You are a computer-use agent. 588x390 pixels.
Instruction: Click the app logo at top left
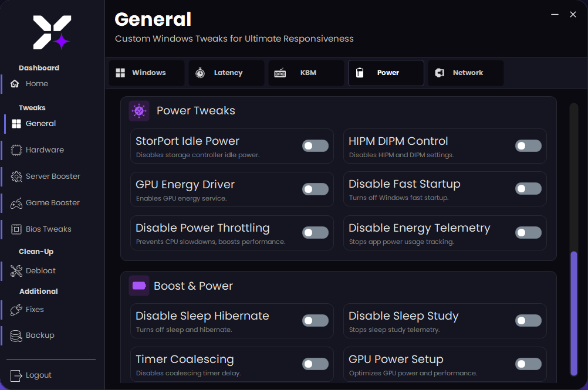51,32
